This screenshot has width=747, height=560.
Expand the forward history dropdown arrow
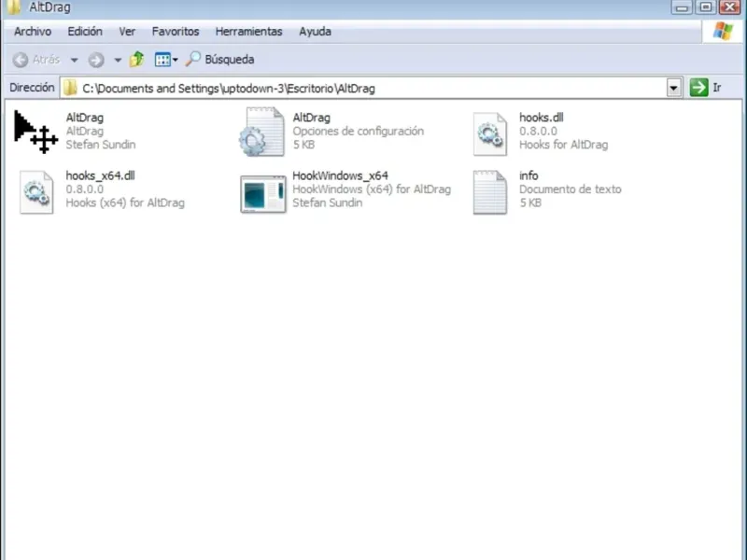118,60
